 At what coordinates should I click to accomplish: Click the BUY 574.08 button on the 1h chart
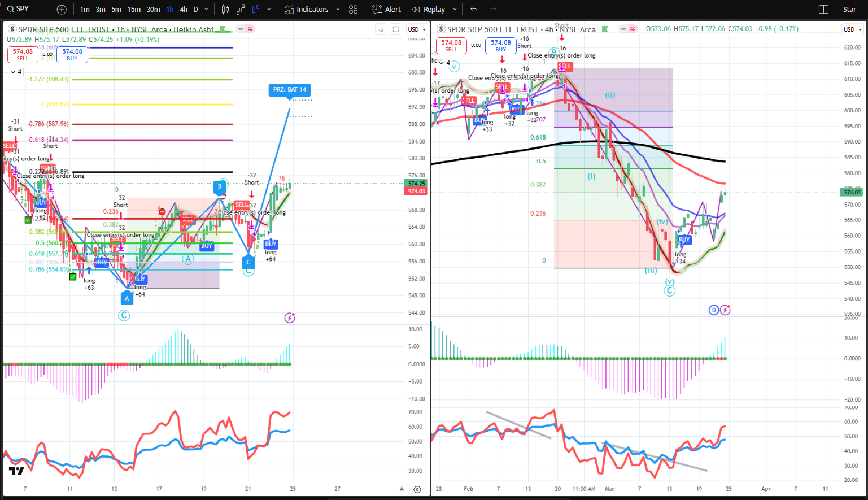[x=72, y=54]
